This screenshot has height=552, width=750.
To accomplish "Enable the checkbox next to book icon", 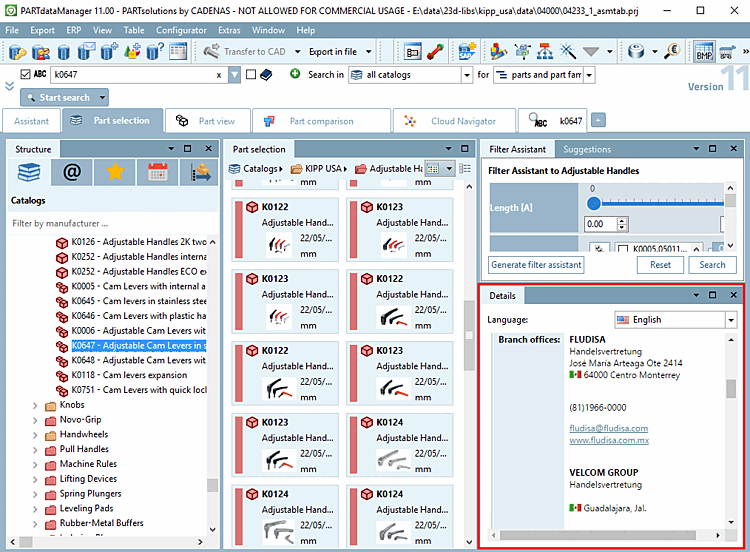I will coord(251,75).
